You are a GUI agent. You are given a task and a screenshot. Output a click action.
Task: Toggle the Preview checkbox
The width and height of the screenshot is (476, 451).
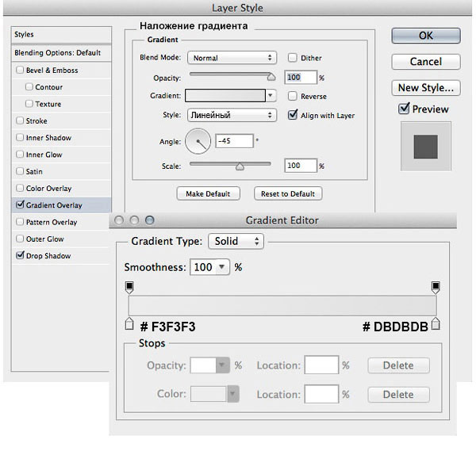(404, 109)
